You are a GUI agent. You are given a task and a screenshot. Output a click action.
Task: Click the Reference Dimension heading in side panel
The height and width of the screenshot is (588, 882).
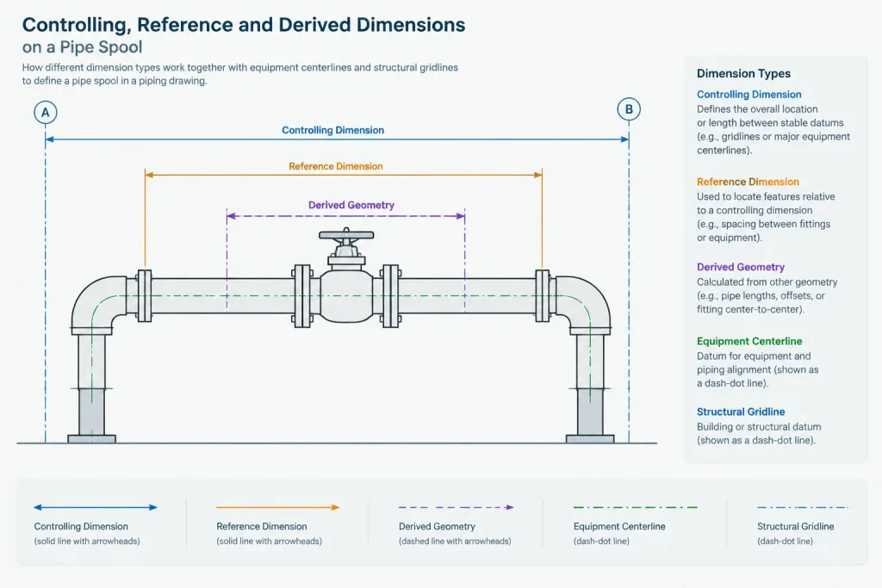[x=748, y=182]
